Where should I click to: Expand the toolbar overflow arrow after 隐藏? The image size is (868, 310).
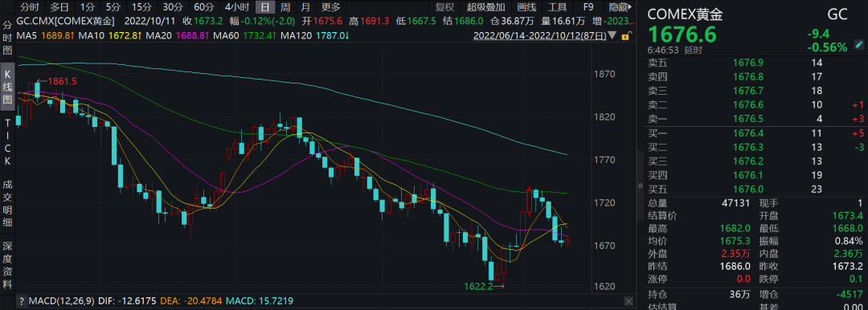[x=631, y=7]
